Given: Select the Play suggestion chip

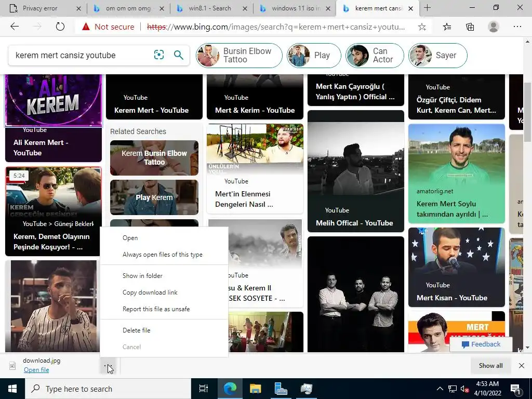Looking at the screenshot, I should (314, 55).
